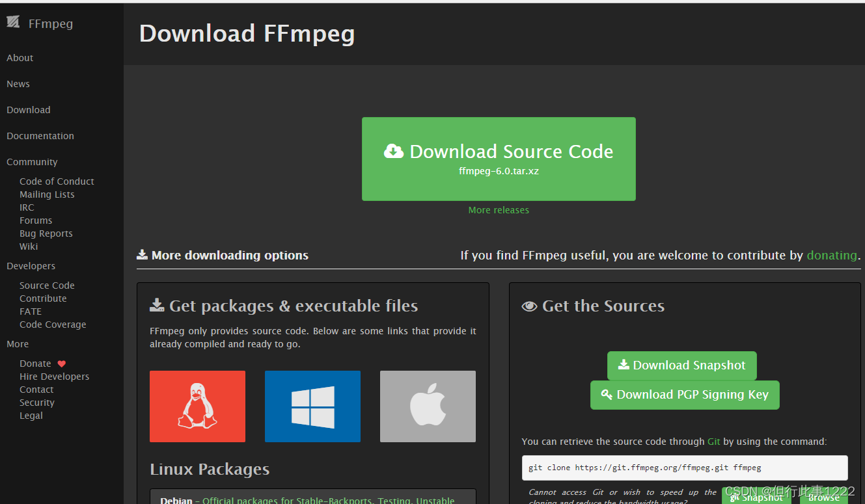The width and height of the screenshot is (865, 504).
Task: Click the git clone command field
Action: click(x=685, y=468)
